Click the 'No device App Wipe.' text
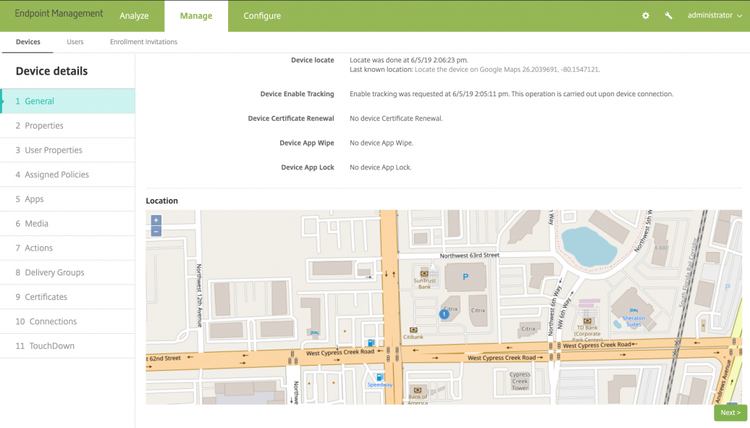This screenshot has height=428, width=750. (x=381, y=143)
